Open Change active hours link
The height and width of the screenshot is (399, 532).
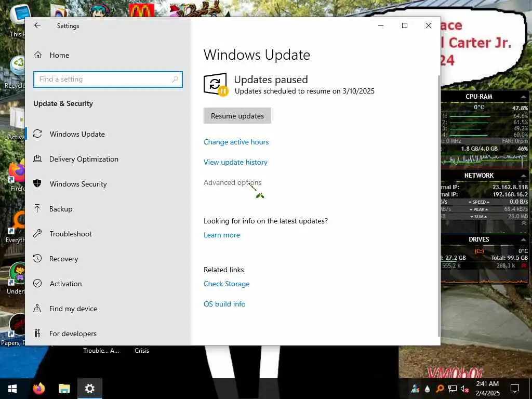[x=236, y=142]
